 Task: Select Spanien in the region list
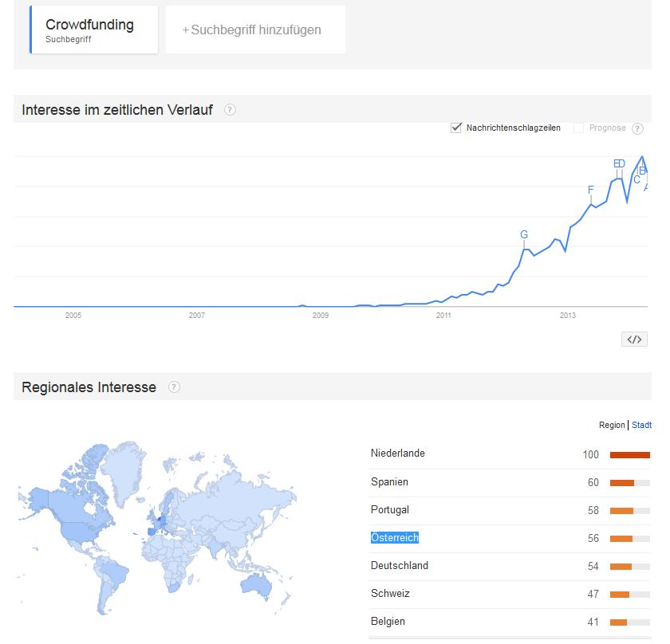(389, 481)
